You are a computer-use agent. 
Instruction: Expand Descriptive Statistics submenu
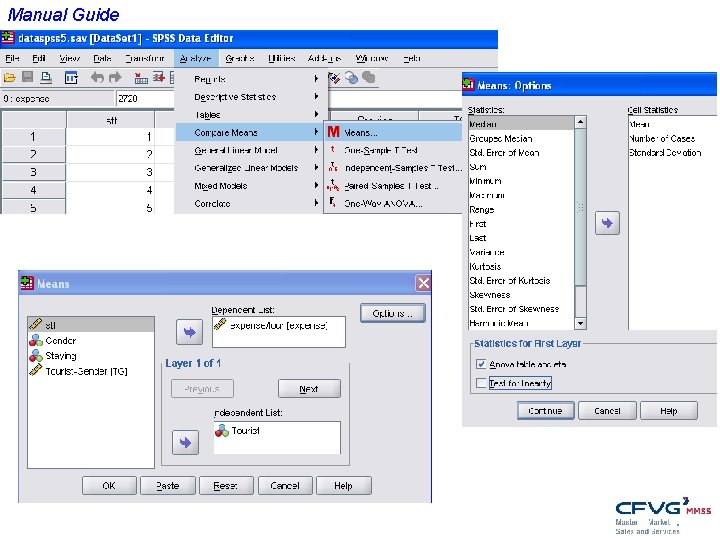pyautogui.click(x=252, y=97)
